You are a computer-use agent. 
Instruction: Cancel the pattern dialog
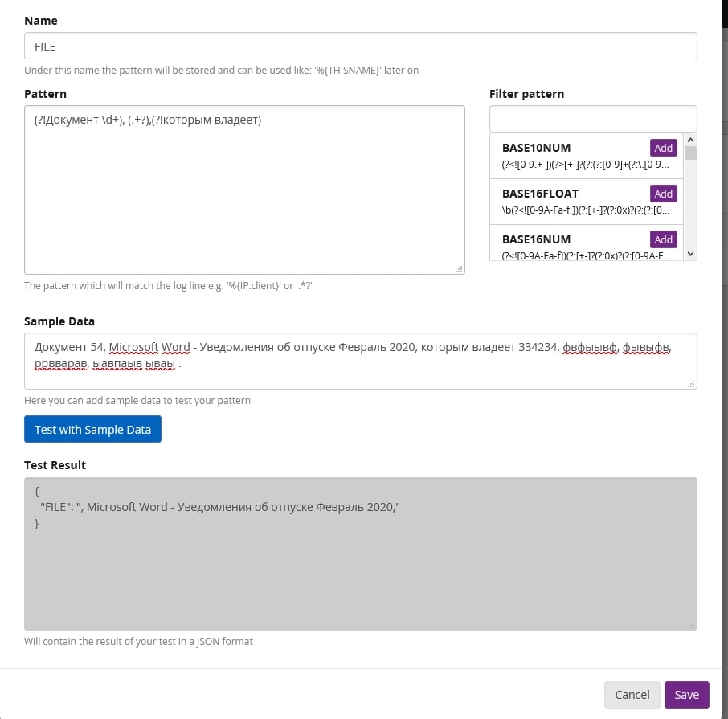[x=632, y=695]
